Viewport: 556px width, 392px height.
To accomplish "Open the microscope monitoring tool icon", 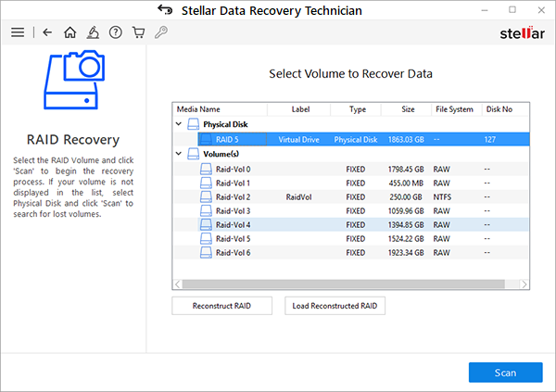I will [93, 32].
